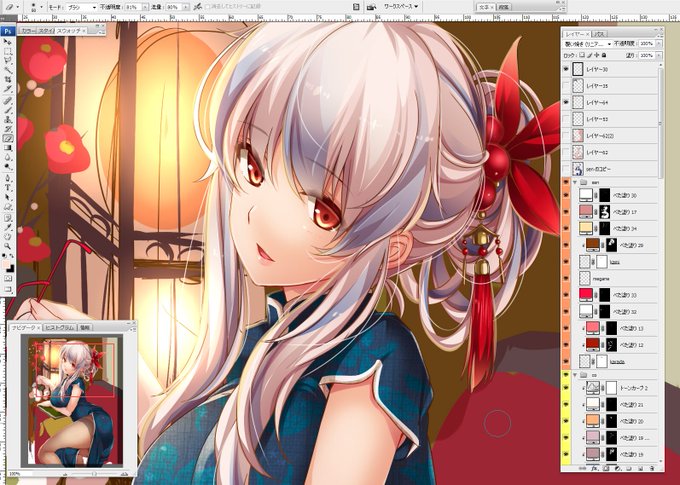The width and height of the screenshot is (680, 485).
Task: Toggle Quick Mask mode in toolbar
Action: point(7,279)
